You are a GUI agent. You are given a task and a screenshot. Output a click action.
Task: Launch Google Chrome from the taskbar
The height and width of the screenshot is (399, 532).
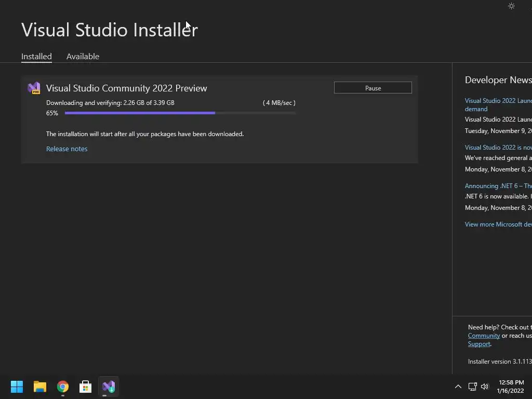63,387
